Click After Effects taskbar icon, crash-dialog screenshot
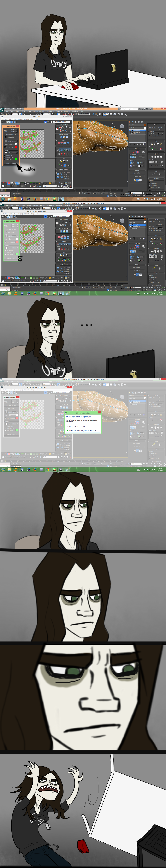The height and width of the screenshot is (868, 166). point(41,469)
